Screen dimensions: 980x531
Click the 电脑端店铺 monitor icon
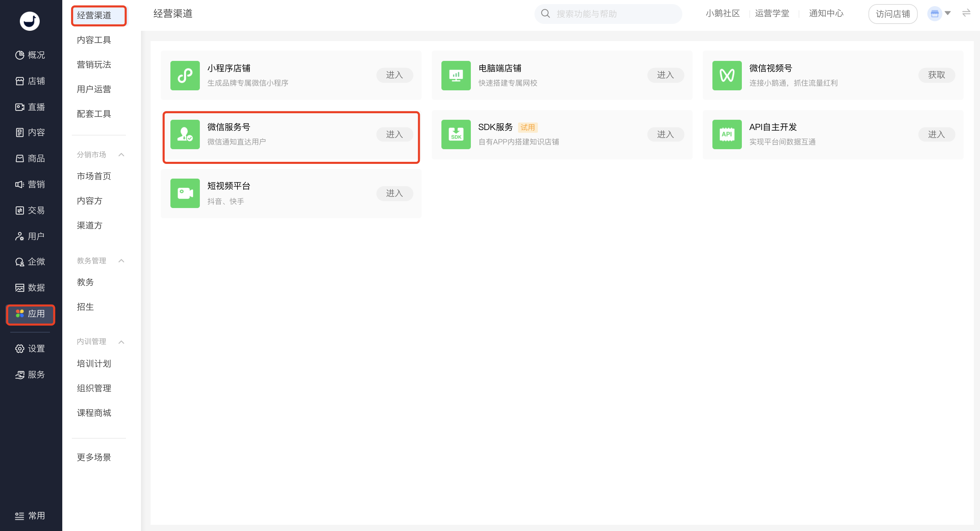click(x=456, y=75)
